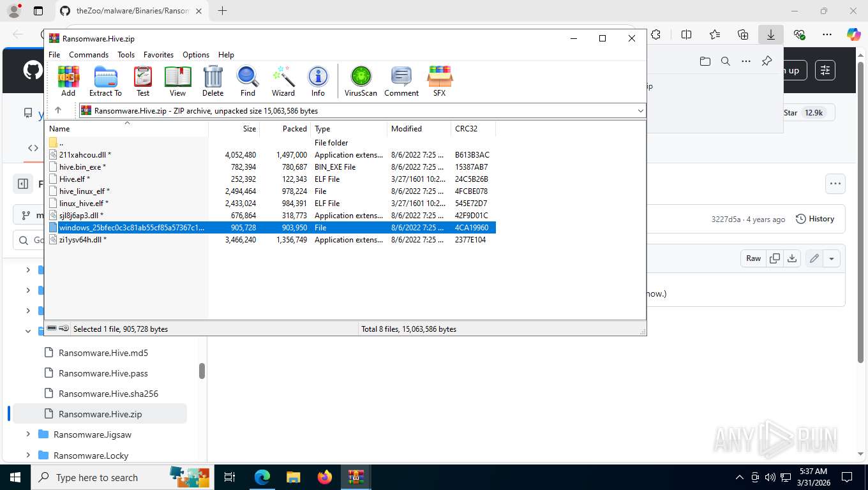Viewport: 868px width, 490px height.
Task: Click GitHub file tree scrollbar thumb
Action: (x=202, y=371)
